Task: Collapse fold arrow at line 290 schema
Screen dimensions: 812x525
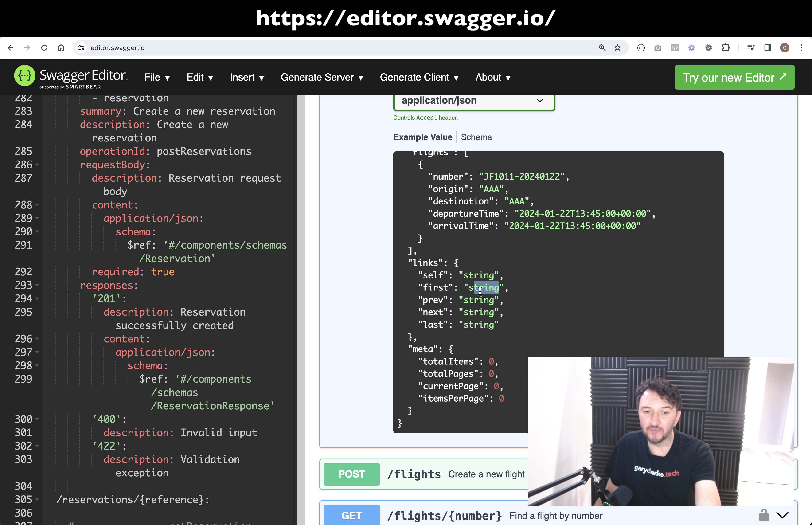Action: tap(37, 232)
